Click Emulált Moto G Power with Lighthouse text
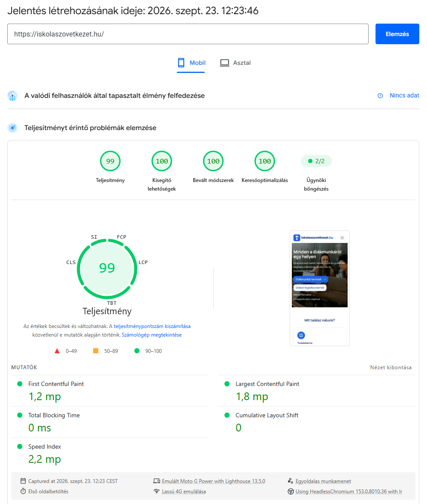The height and width of the screenshot is (504, 427). 213,481
